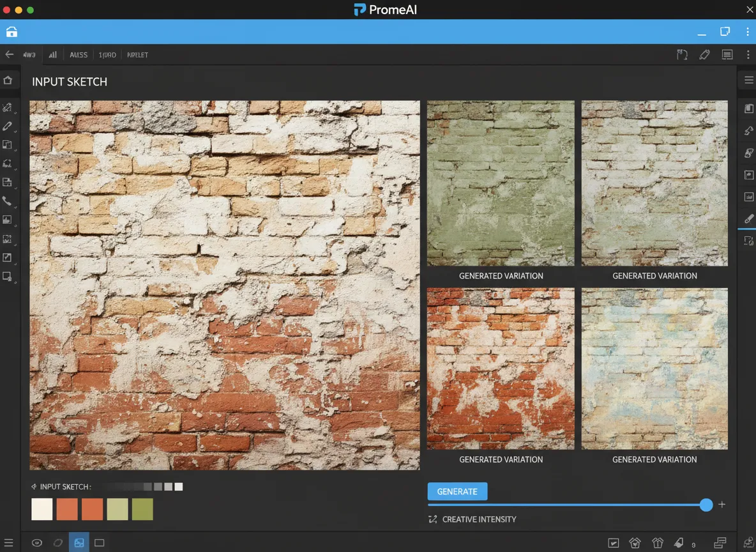The width and height of the screenshot is (756, 552).
Task: Click the plus button beside intensity slider
Action: tap(722, 505)
